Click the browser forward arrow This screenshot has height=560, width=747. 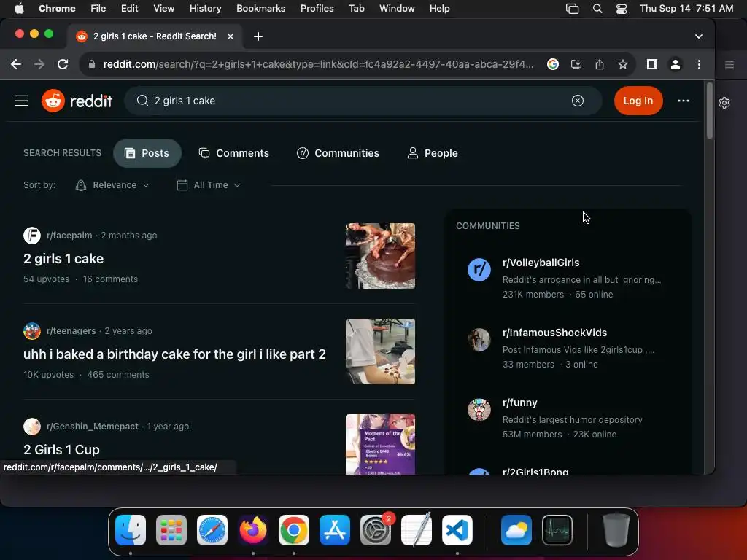tap(39, 64)
